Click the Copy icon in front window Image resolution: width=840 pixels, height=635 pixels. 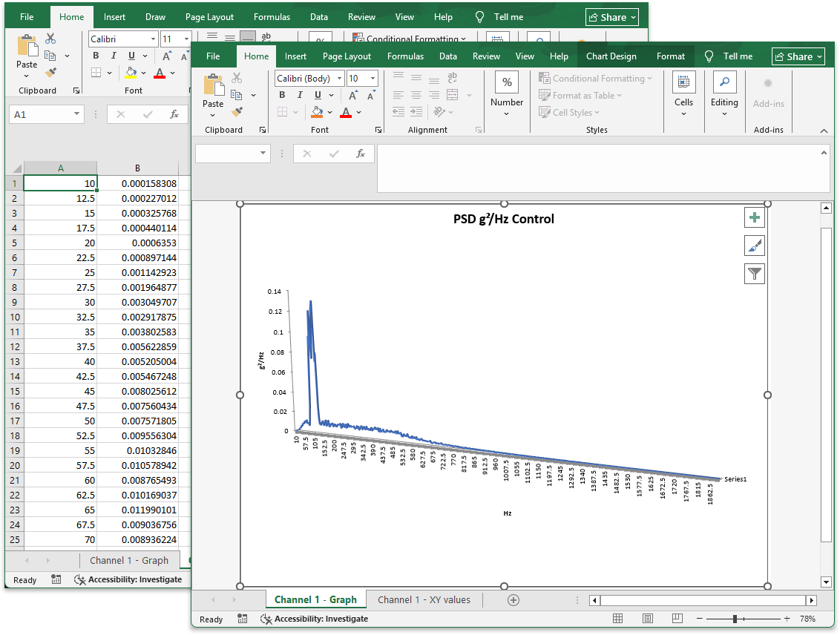(237, 95)
